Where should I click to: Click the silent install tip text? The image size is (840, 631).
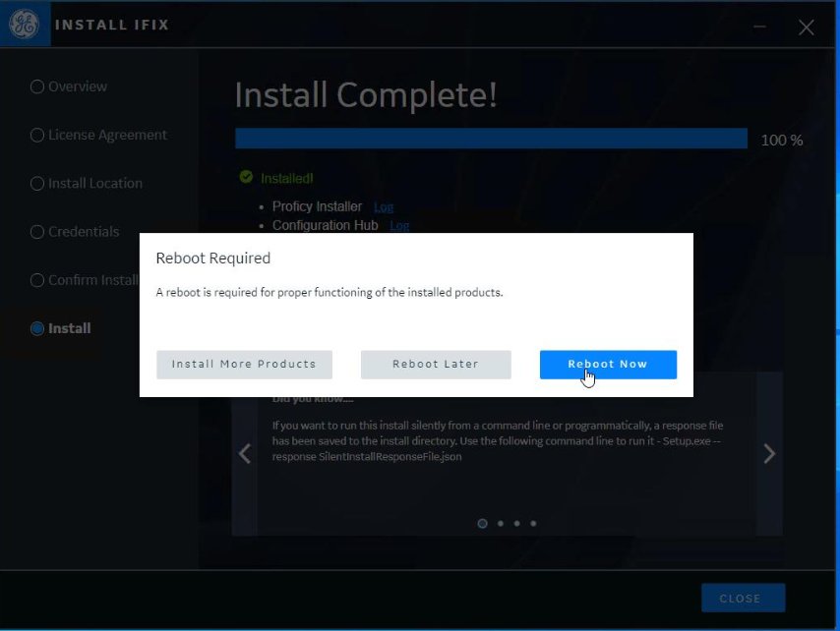tap(497, 441)
